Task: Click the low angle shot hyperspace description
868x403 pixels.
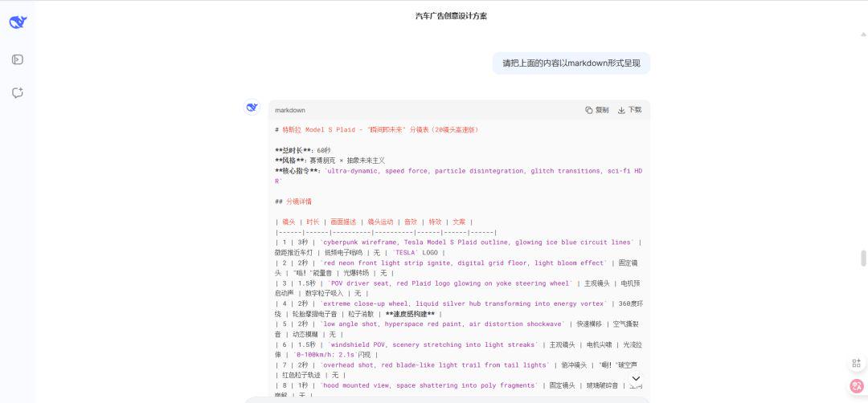Action: pos(444,324)
